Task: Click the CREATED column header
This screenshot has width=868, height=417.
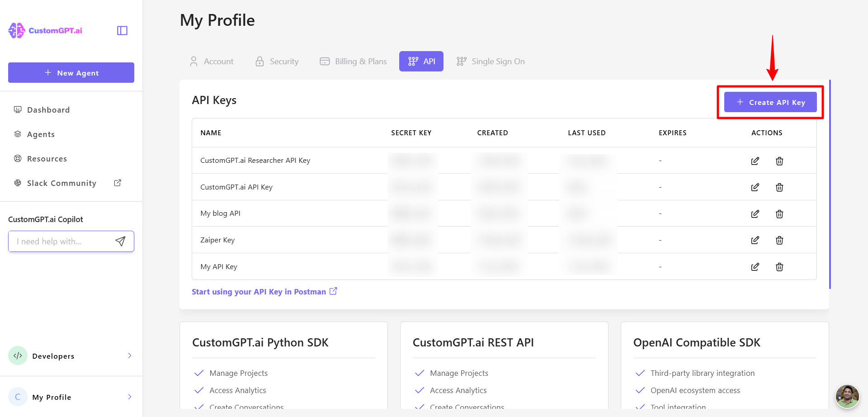Action: (x=493, y=133)
